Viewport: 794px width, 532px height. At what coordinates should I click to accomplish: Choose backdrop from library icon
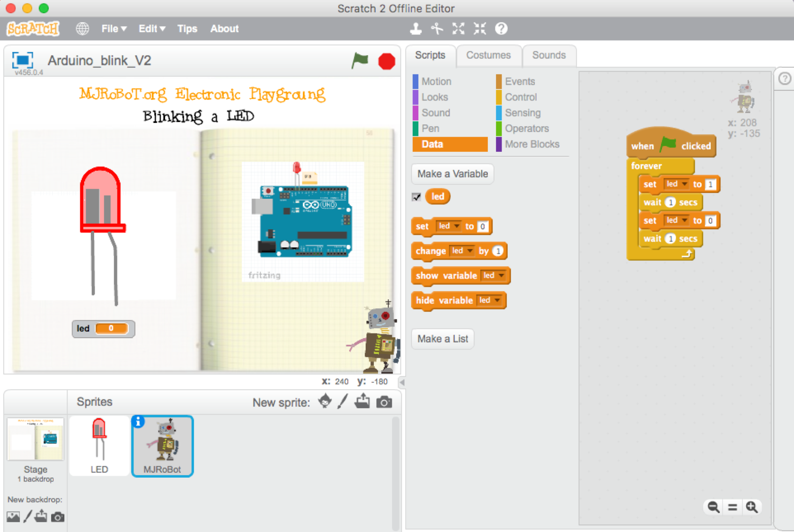point(13,517)
